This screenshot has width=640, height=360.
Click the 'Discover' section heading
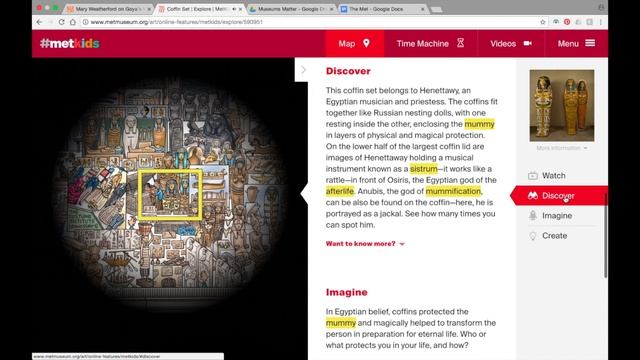click(x=348, y=71)
